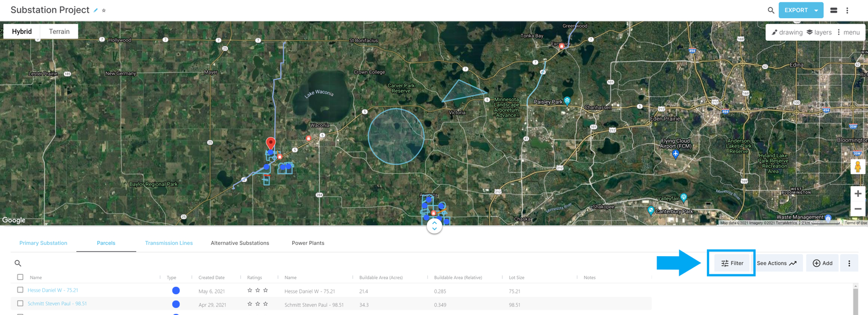Select the Street View pegman

[858, 167]
